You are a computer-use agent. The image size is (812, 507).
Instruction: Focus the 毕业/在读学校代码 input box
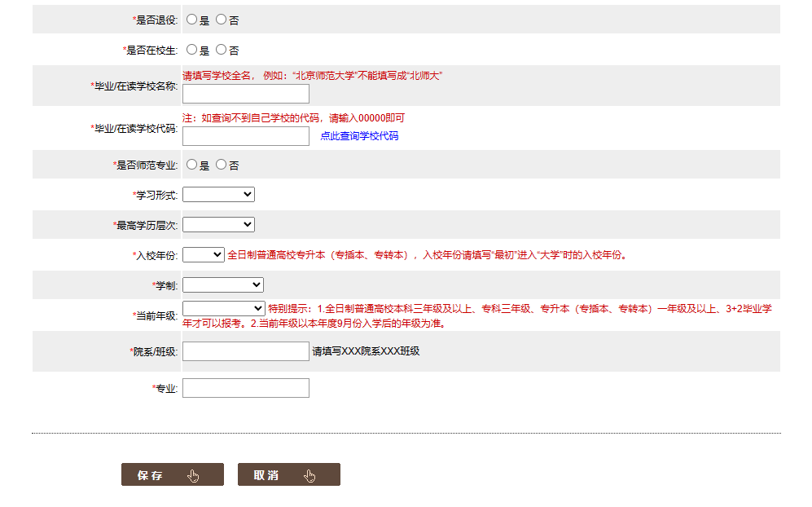245,136
